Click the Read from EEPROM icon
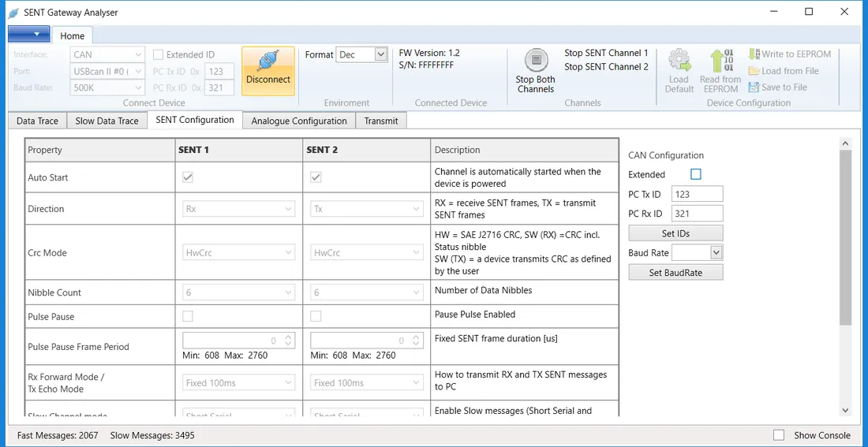868x447 pixels. click(720, 60)
